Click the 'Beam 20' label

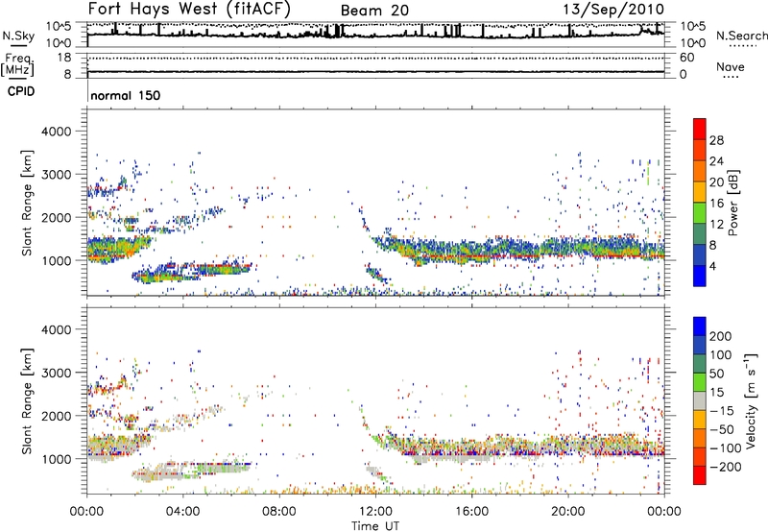tap(374, 11)
